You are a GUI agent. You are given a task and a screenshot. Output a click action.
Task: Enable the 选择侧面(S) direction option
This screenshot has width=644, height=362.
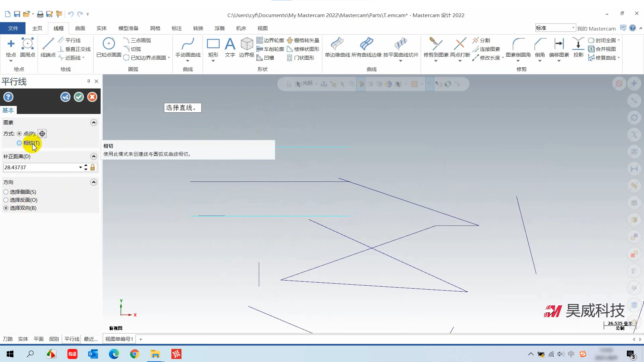[x=6, y=192]
